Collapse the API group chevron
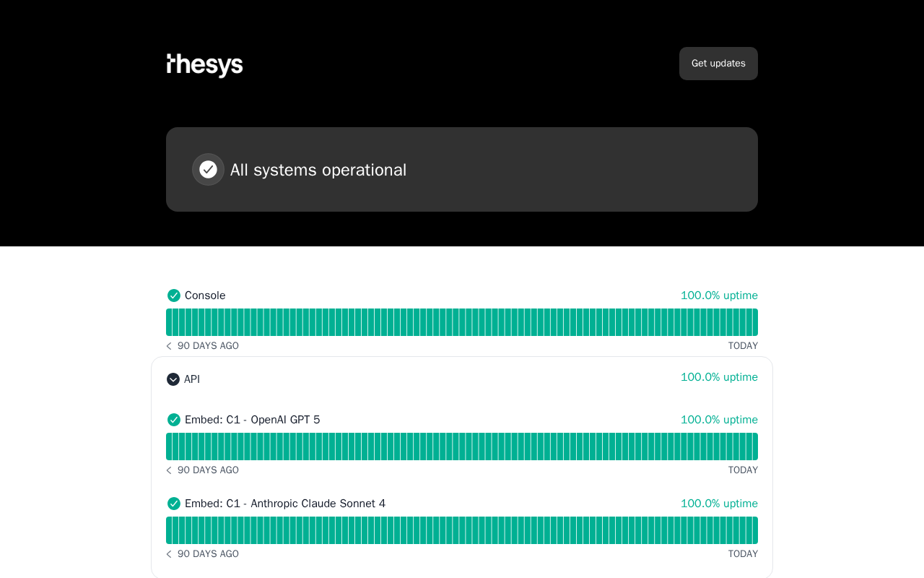924x578 pixels. coord(173,379)
